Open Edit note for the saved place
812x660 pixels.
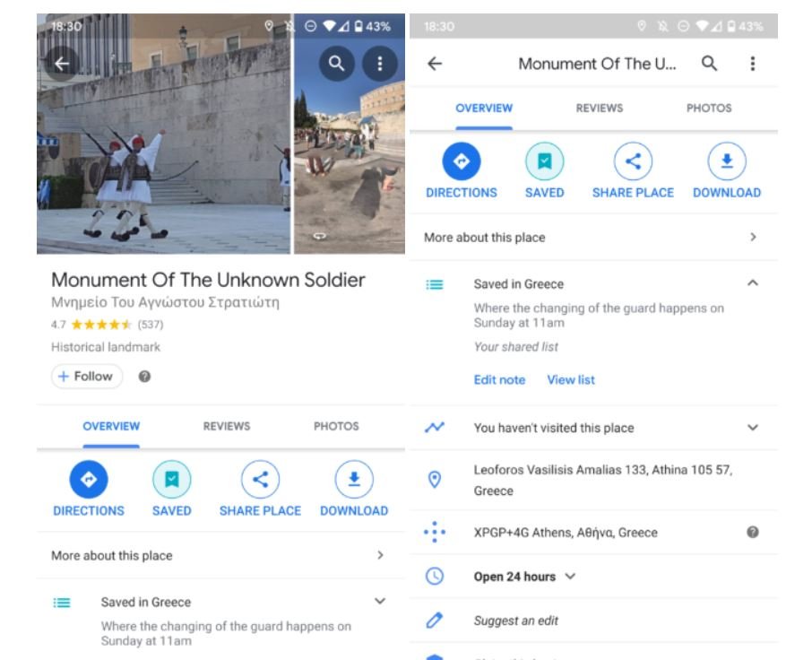(x=498, y=379)
